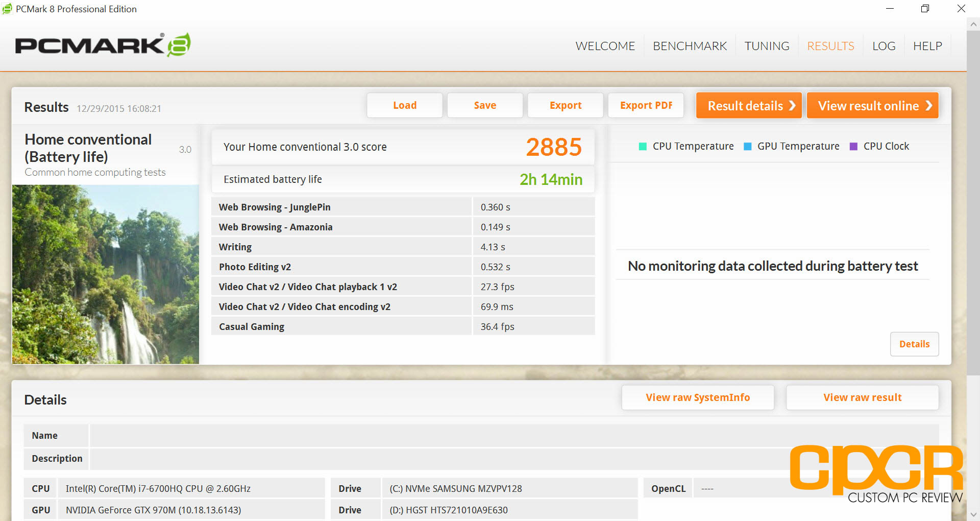Click the GPU Temperature legend swatch
The width and height of the screenshot is (980, 521).
click(x=748, y=147)
